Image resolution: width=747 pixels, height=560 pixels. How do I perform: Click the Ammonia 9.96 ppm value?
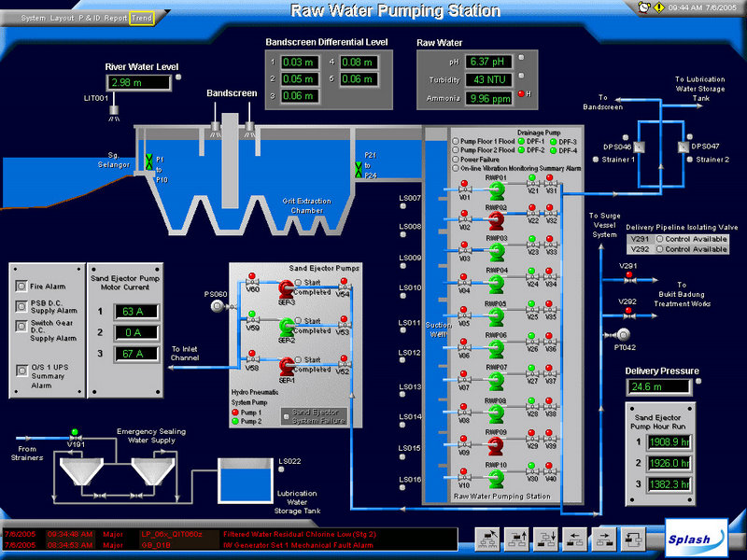point(488,99)
